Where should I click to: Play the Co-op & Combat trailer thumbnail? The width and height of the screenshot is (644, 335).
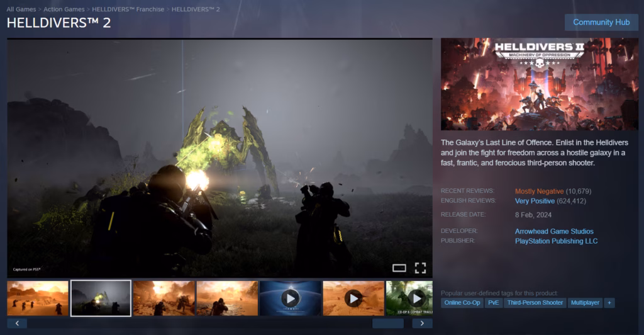click(409, 298)
